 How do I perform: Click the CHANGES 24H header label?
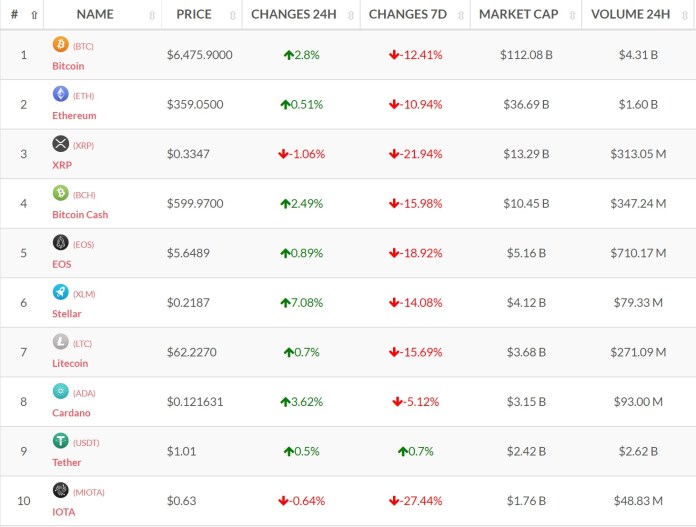tap(294, 14)
